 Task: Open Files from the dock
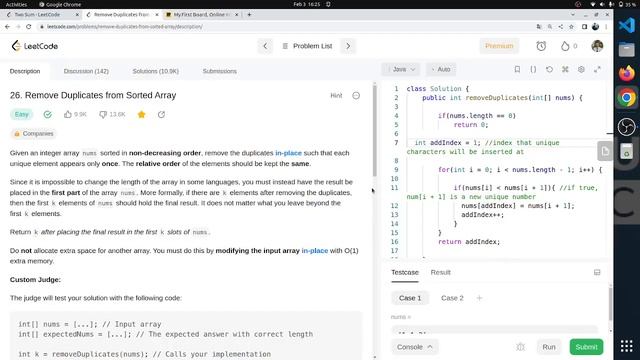(627, 49)
